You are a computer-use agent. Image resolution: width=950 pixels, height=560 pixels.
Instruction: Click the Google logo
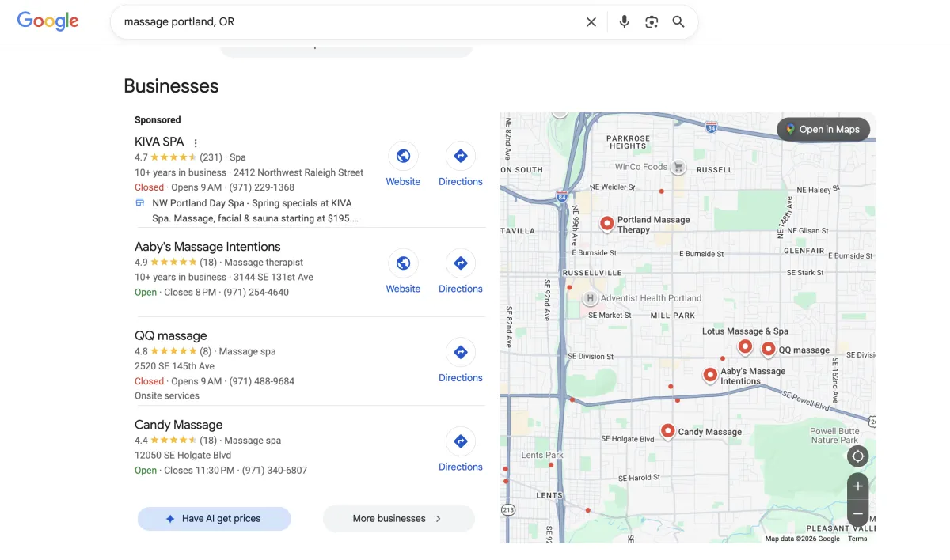tap(47, 21)
